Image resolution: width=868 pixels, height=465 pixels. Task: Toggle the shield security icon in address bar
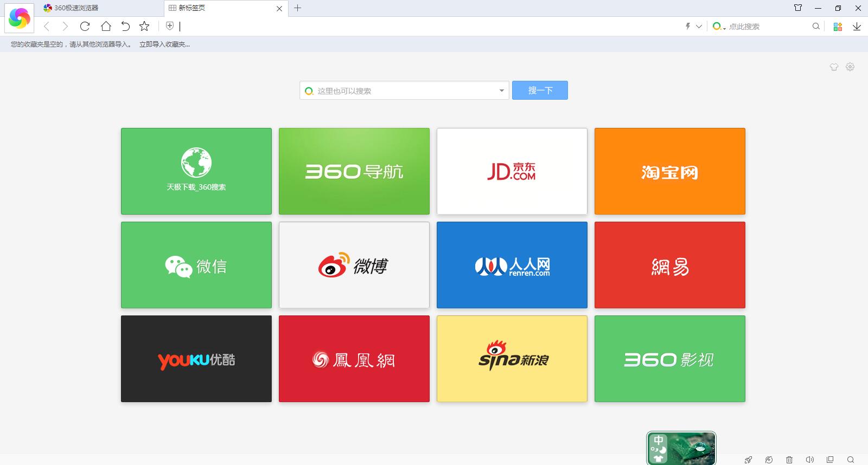[x=170, y=26]
